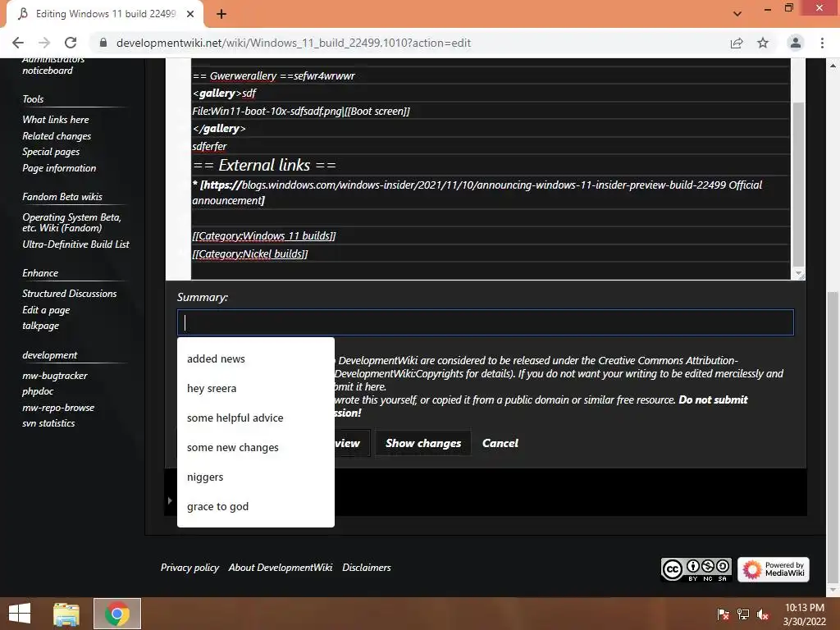The image size is (840, 630).
Task: Choose the 'added news' suggestion
Action: tap(256, 359)
